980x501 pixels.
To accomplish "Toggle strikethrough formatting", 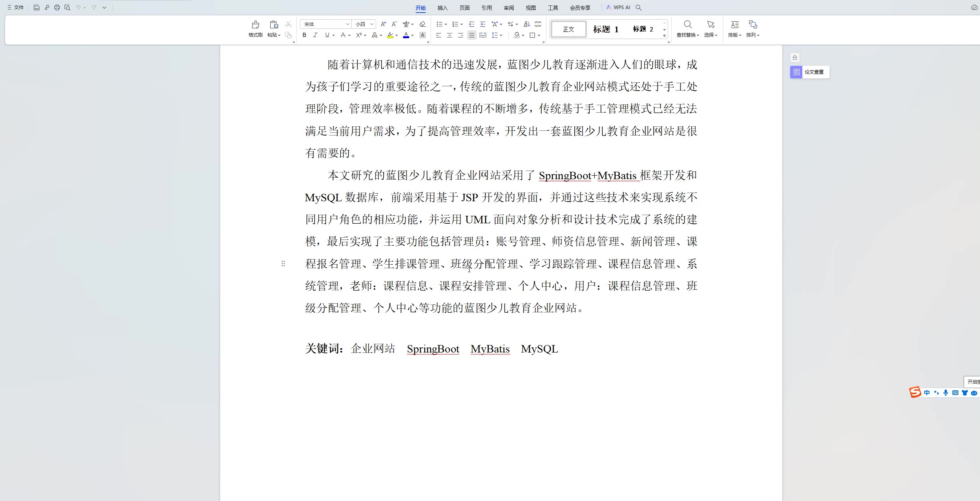I will 343,35.
